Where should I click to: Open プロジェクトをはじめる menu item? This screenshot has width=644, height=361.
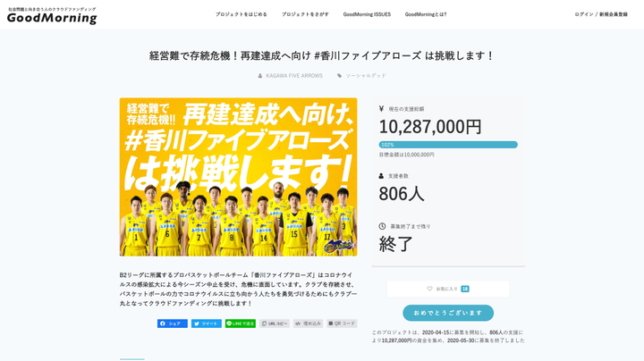[241, 14]
